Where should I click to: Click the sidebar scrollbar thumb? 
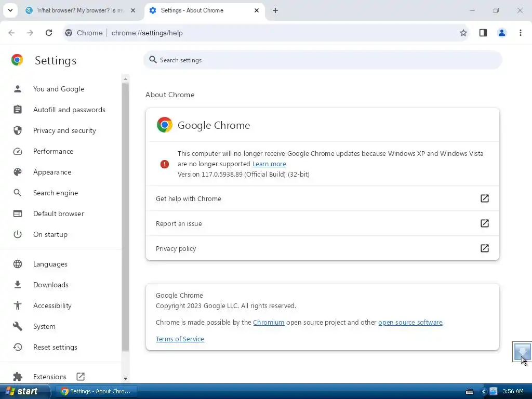pos(126,217)
